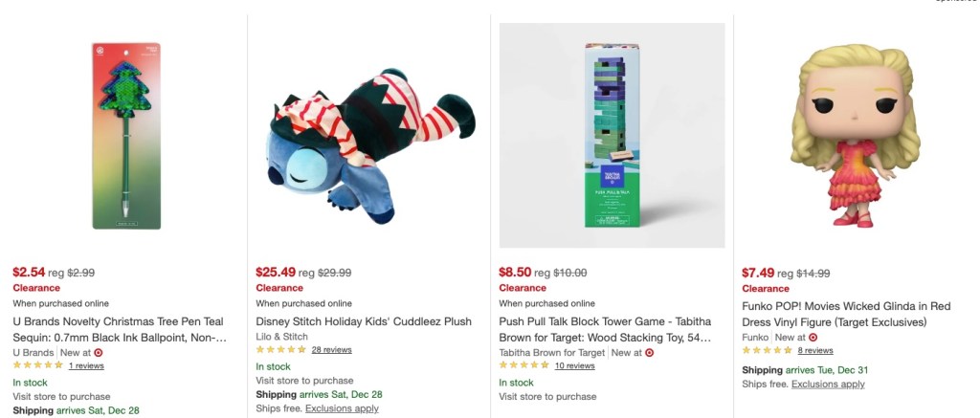Open Funko POP! Movies Wicked Glinda title link
This screenshot has height=418, width=980.
[846, 314]
